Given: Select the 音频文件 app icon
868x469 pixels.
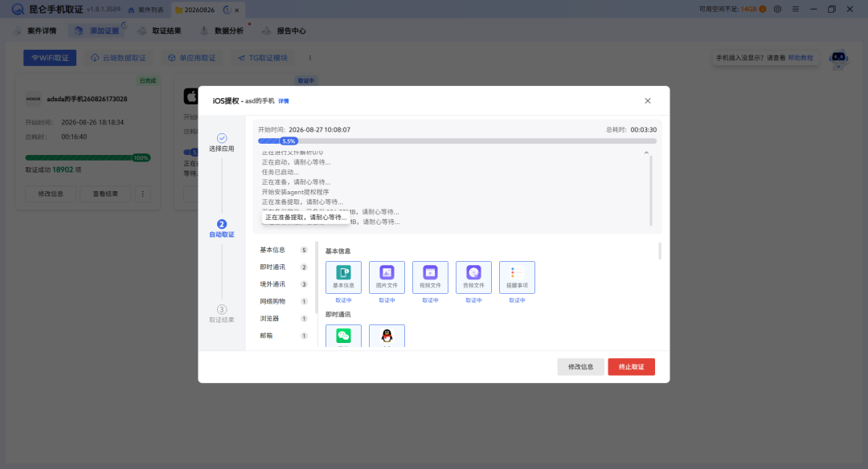Looking at the screenshot, I should tap(473, 277).
